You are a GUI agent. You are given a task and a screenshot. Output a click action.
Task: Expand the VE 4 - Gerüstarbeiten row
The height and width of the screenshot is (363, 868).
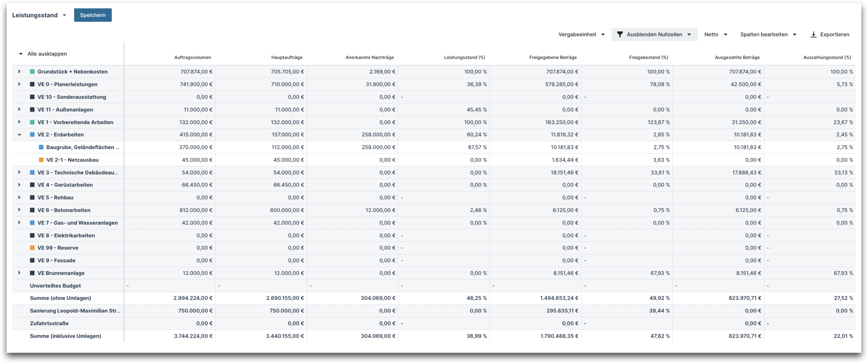[x=19, y=185]
